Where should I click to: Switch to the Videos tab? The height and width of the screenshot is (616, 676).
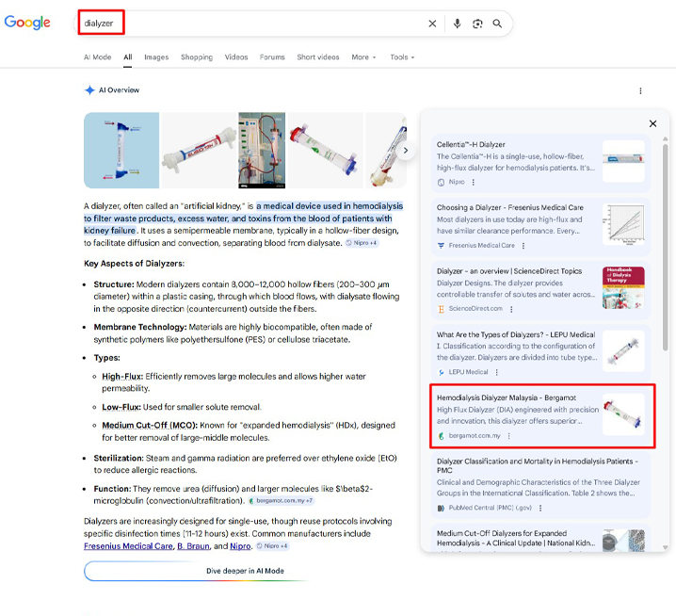point(236,57)
